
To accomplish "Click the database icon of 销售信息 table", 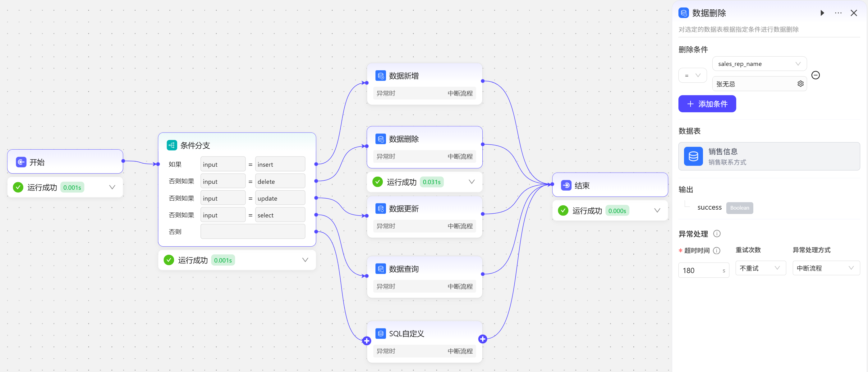I will (x=693, y=156).
